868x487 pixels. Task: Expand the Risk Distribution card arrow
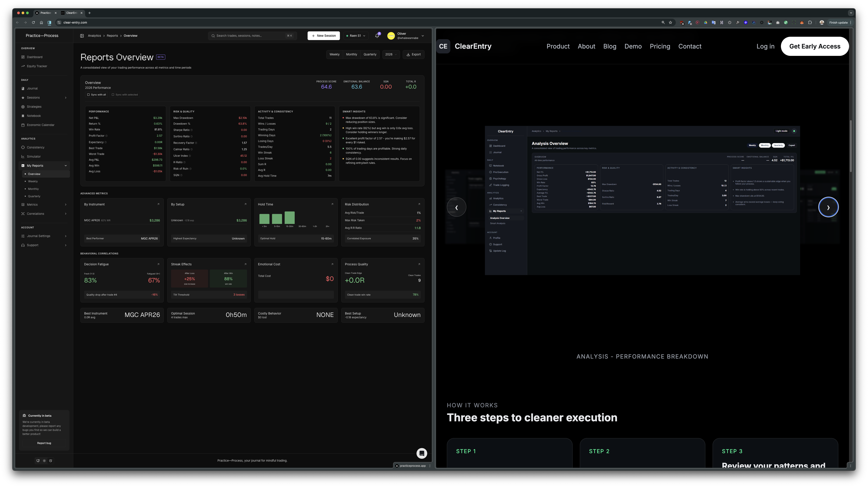pyautogui.click(x=419, y=204)
